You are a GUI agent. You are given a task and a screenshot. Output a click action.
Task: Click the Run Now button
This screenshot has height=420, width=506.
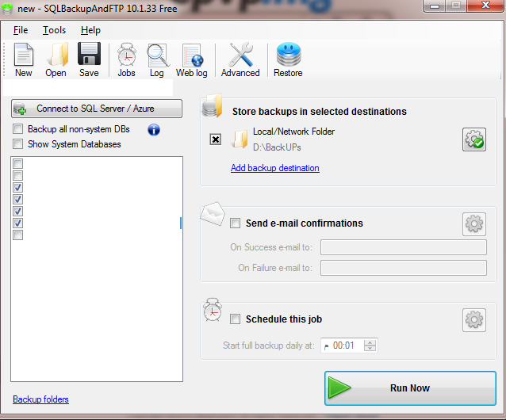tap(410, 388)
